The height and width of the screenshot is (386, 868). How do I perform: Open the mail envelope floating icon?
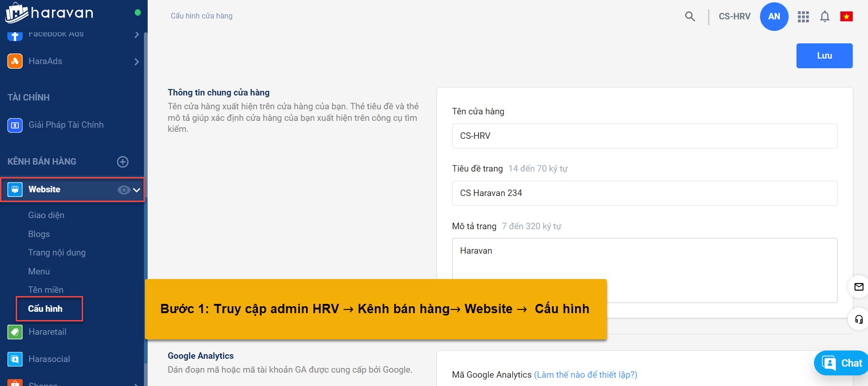[858, 287]
